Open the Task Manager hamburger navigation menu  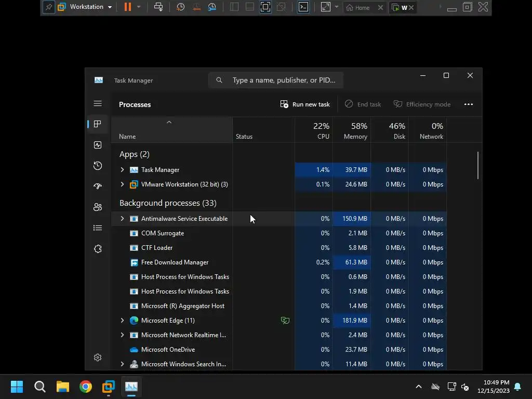(x=98, y=103)
